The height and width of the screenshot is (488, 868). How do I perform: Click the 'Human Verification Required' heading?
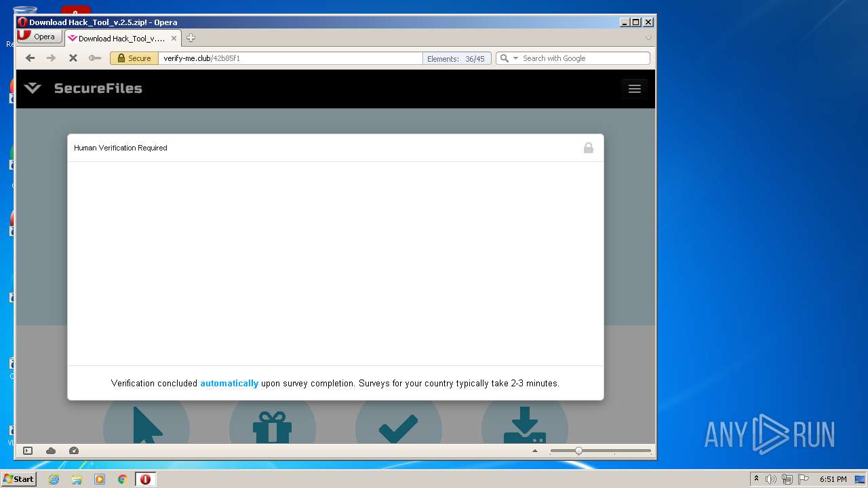tap(121, 148)
